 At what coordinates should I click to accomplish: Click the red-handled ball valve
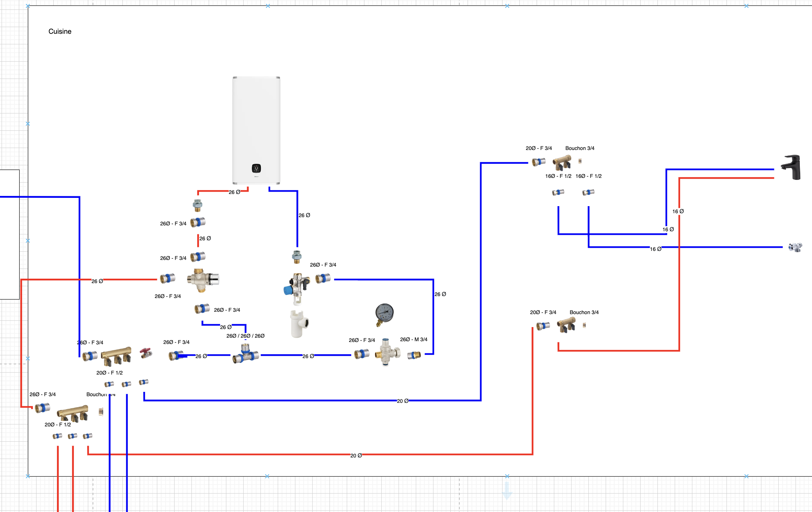pos(146,353)
